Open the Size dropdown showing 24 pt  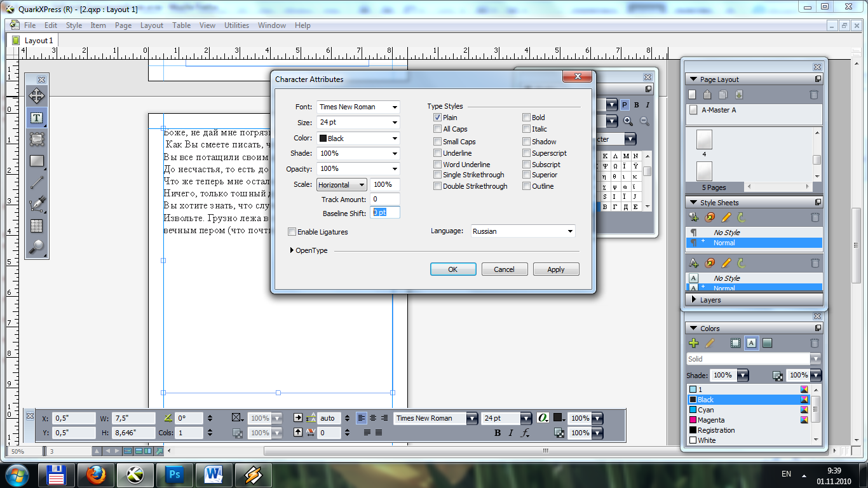[358, 123]
